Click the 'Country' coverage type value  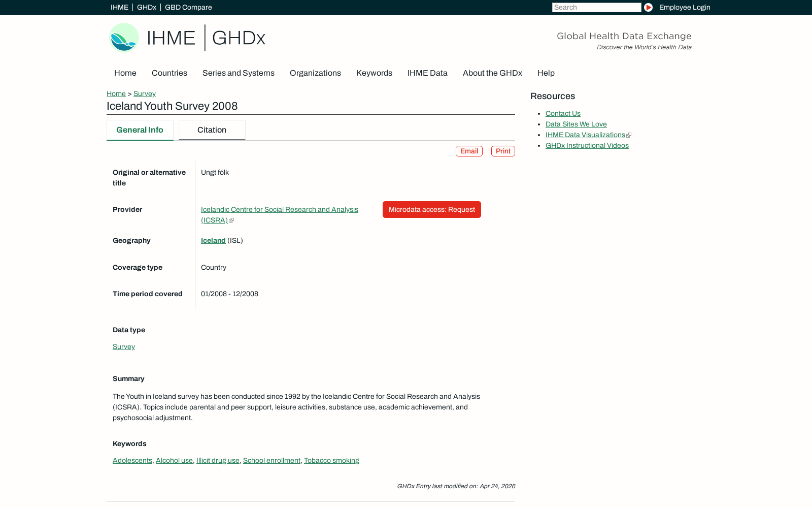point(214,268)
